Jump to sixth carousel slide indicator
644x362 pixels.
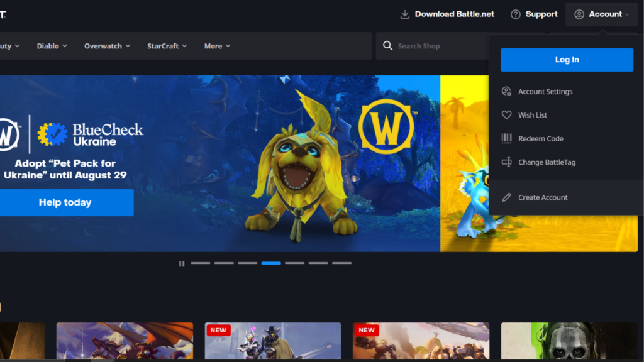[x=318, y=263]
